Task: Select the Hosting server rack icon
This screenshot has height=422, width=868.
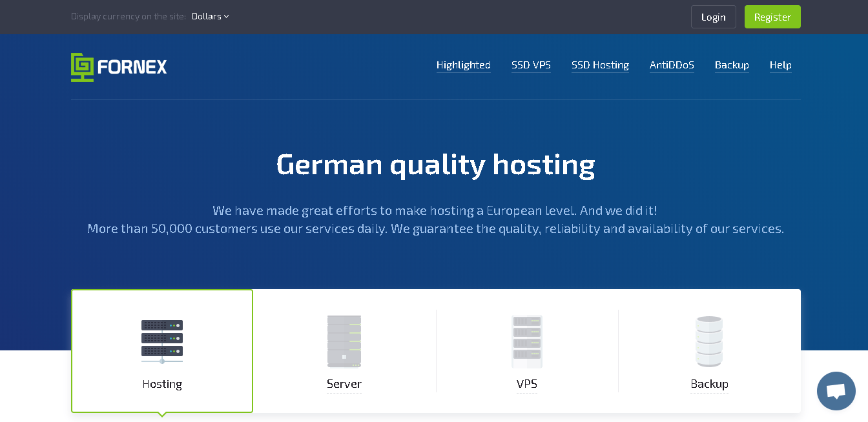Action: [x=162, y=342]
